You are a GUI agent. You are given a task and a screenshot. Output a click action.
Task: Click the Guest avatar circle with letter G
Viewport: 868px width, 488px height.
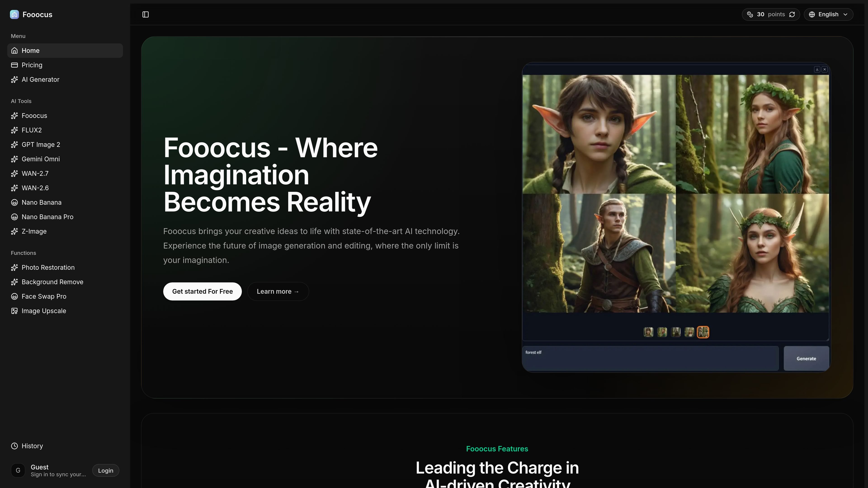18,470
